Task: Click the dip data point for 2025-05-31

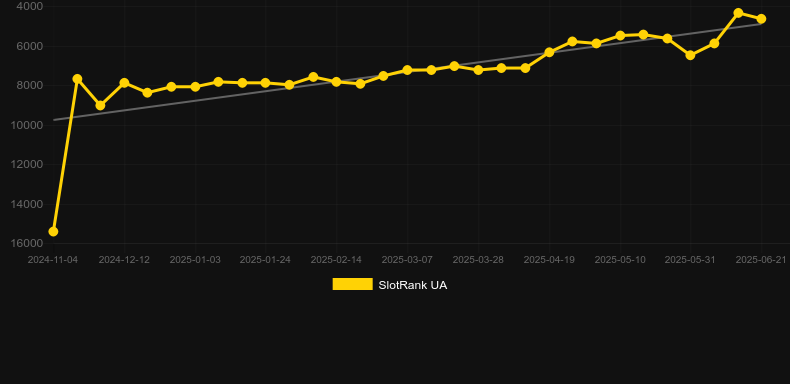Action: (x=690, y=55)
